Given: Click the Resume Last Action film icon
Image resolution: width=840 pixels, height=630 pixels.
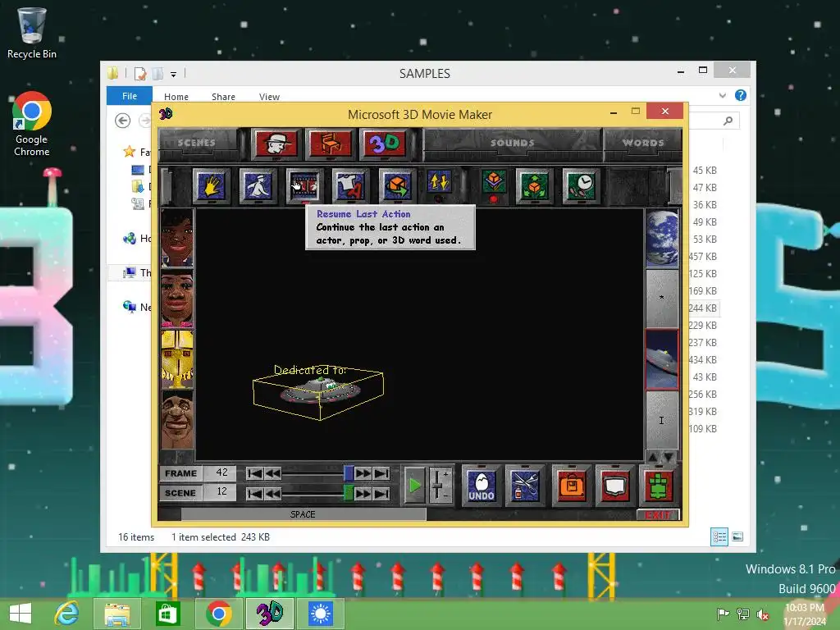Looking at the screenshot, I should 304,186.
